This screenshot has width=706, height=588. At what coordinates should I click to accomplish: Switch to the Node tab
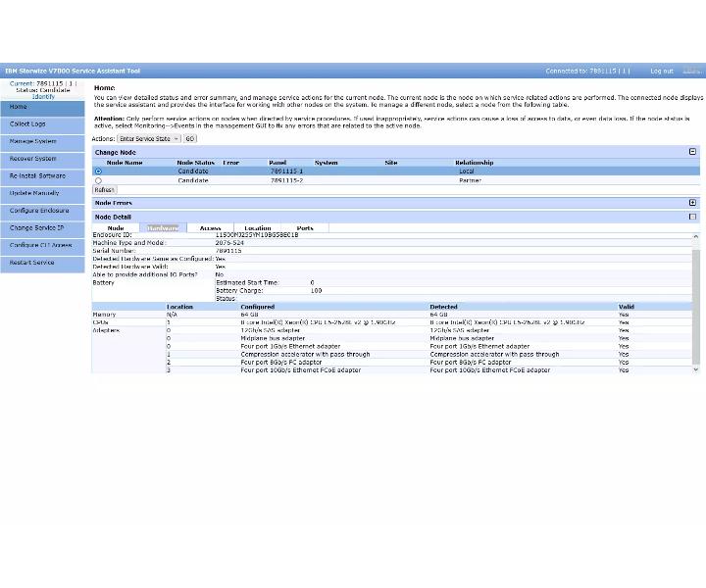[x=116, y=228]
